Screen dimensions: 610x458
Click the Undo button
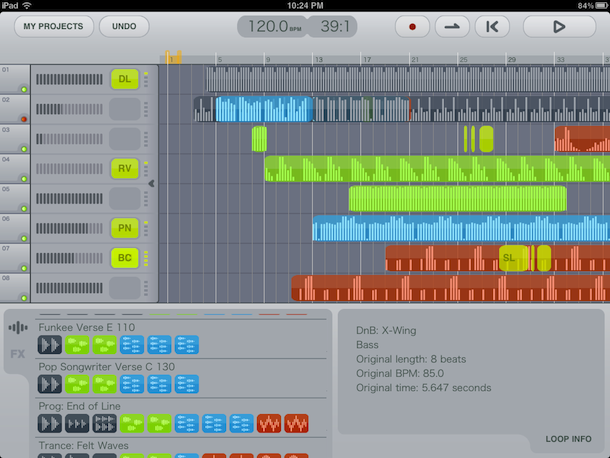point(124,27)
